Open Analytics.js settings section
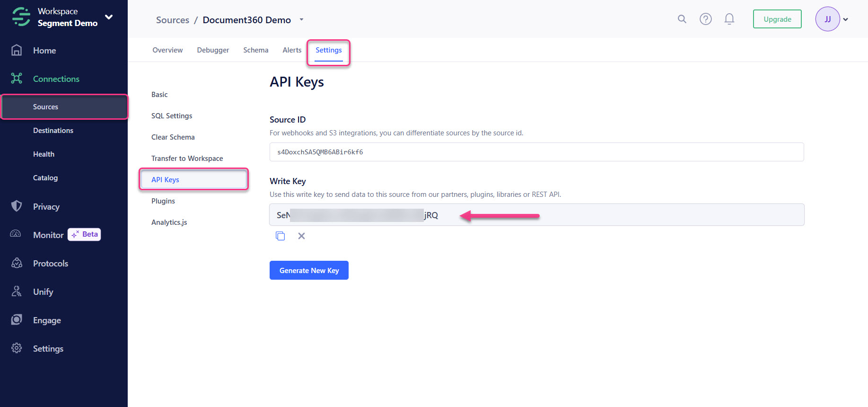The height and width of the screenshot is (407, 868). (x=169, y=222)
